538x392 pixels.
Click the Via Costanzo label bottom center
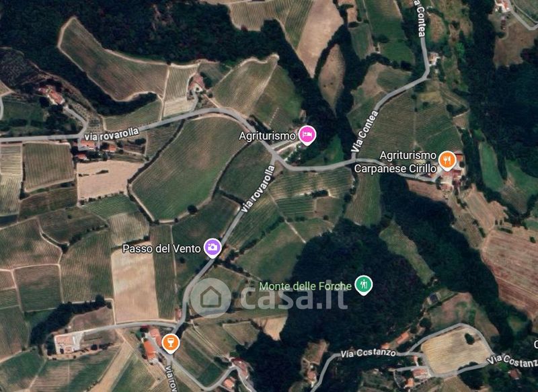(x=368, y=353)
